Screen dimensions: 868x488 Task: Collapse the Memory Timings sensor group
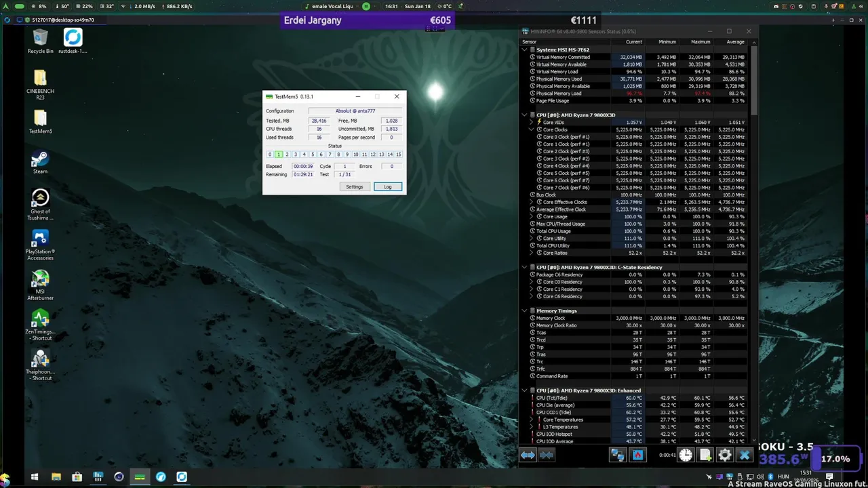click(x=524, y=311)
